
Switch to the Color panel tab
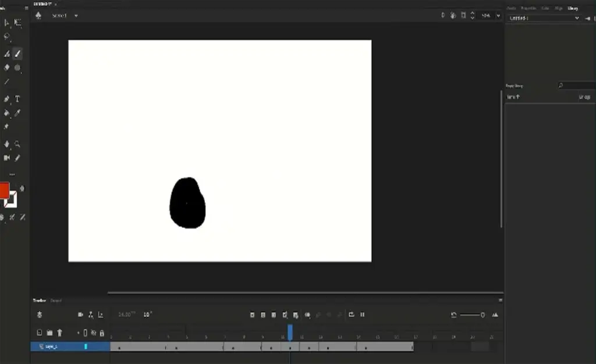[x=545, y=8]
